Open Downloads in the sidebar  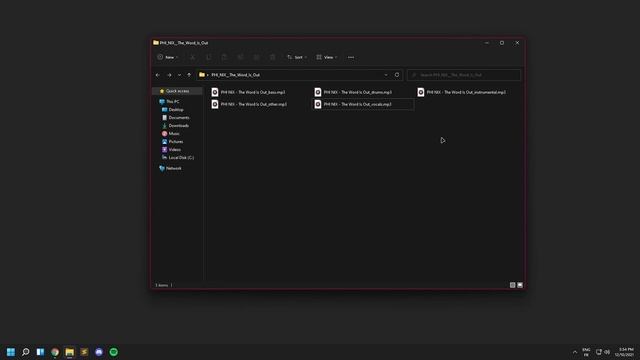point(178,126)
